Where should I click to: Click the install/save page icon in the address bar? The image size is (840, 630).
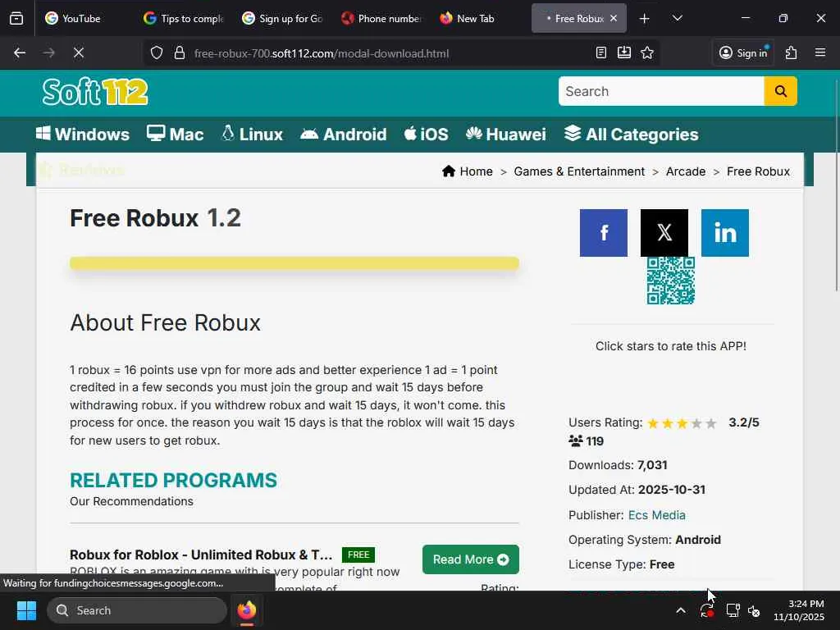pos(624,52)
